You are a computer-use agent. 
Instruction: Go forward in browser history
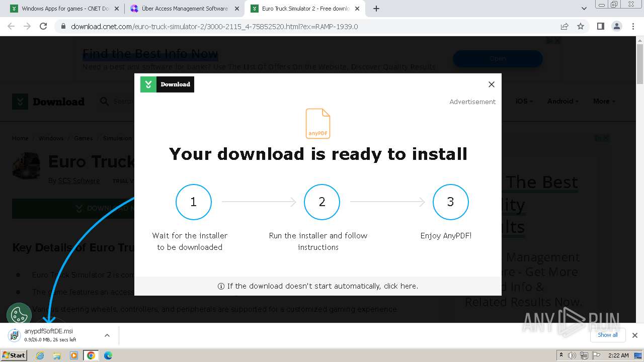(27, 26)
